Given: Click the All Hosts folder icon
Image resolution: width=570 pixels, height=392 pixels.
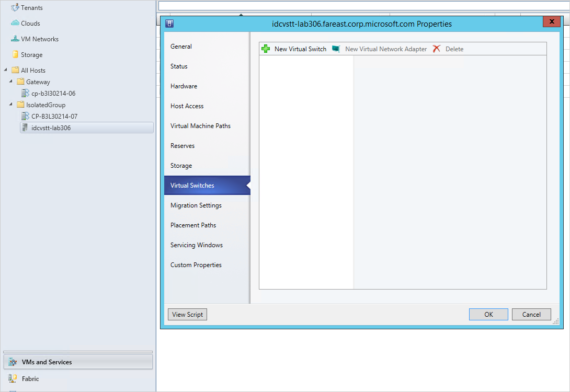Looking at the screenshot, I should tap(15, 70).
